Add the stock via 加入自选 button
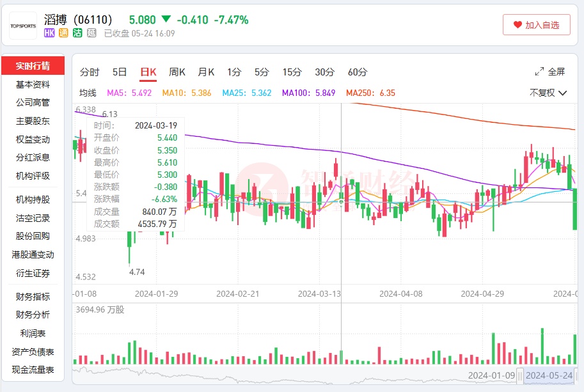The image size is (584, 392). pos(536,25)
